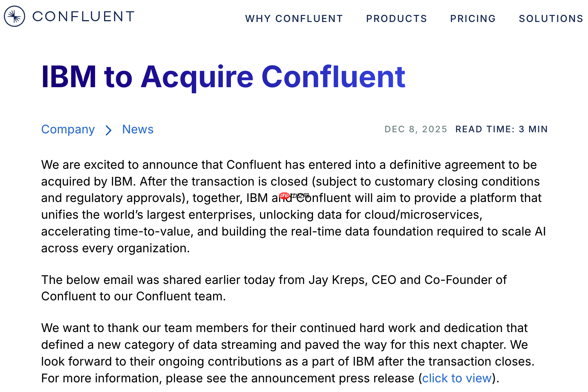This screenshot has height=392, width=588.
Task: Click the headline 'IBM to Acquire Confluent'
Action: coord(223,77)
